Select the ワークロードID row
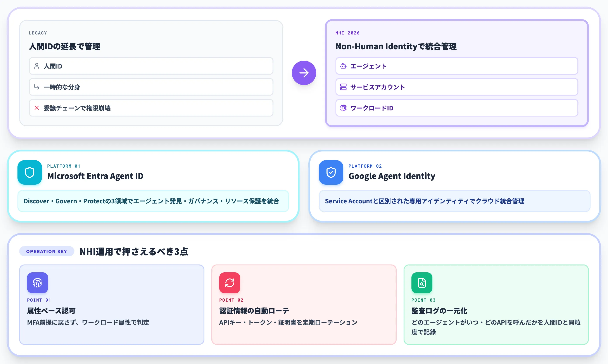The image size is (608, 364). coord(457,108)
